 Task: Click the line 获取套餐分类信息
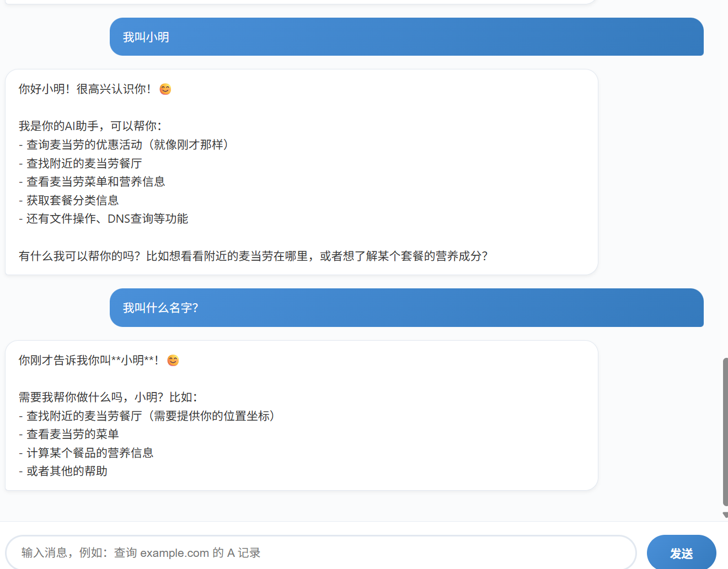tap(69, 201)
